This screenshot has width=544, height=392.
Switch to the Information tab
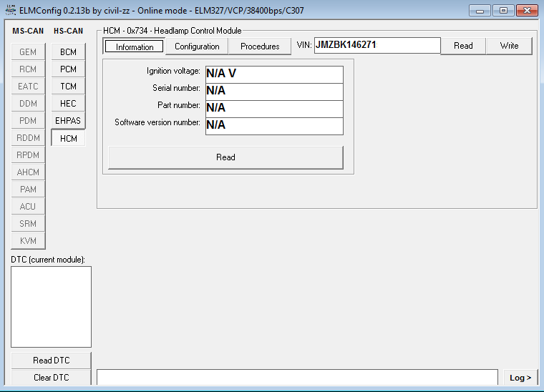pyautogui.click(x=135, y=46)
